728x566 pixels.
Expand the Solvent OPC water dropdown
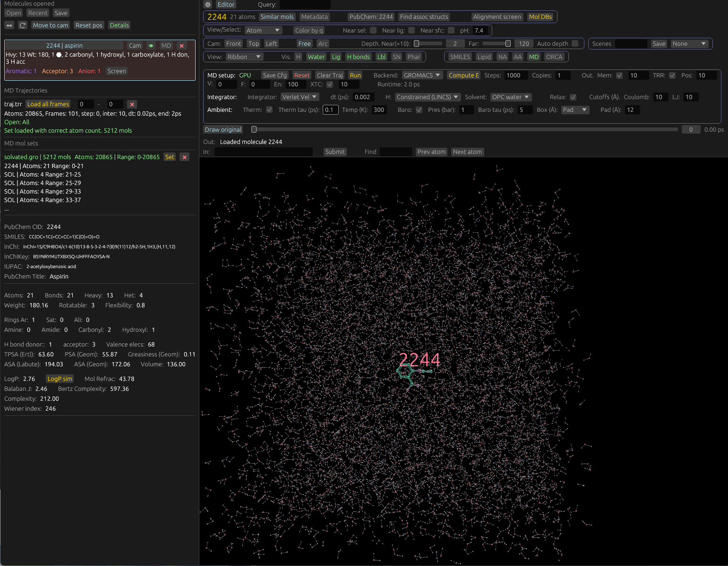tap(511, 97)
